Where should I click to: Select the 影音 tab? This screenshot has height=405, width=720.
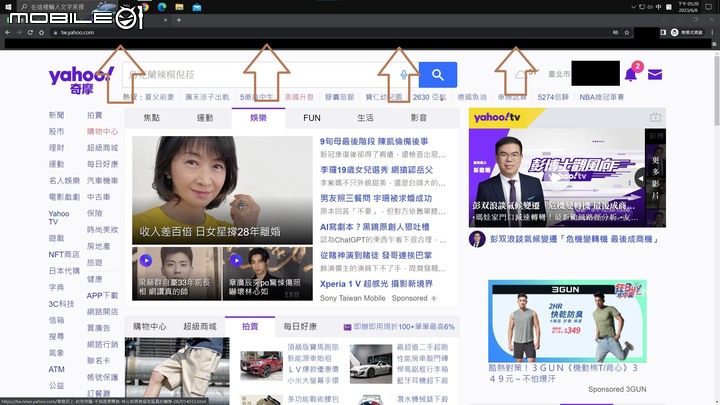[x=418, y=118]
